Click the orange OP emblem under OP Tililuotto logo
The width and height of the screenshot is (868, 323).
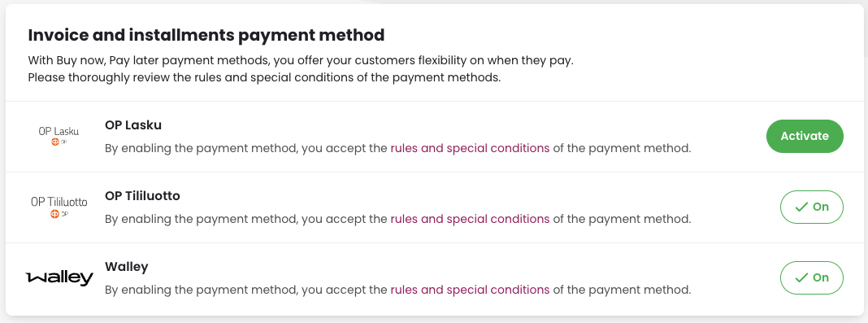[55, 212]
